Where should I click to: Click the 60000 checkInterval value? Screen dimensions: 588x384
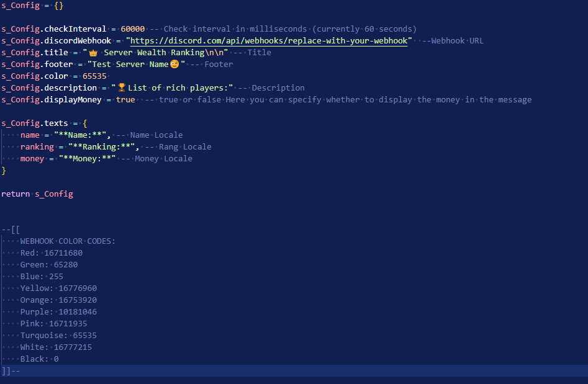click(133, 29)
